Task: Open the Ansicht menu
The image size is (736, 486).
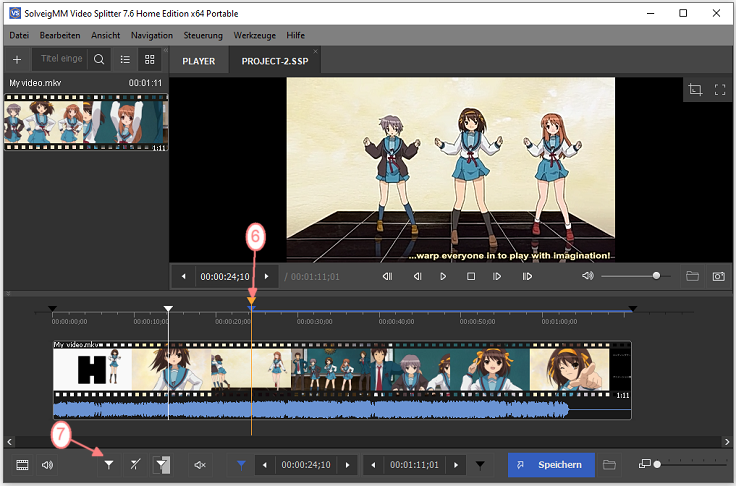Action: coord(106,35)
